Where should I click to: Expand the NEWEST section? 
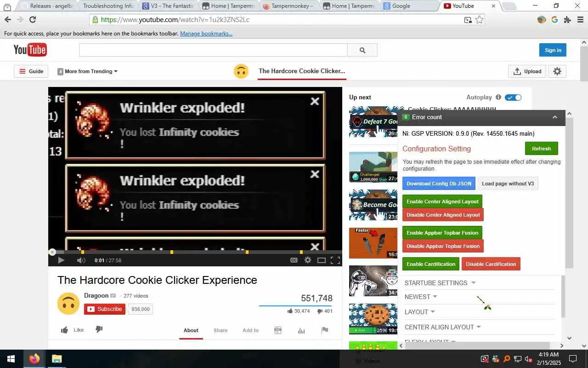[421, 297]
